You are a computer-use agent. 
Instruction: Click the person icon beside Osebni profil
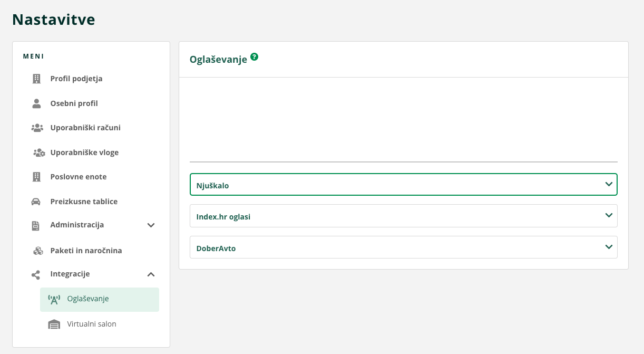(x=36, y=103)
